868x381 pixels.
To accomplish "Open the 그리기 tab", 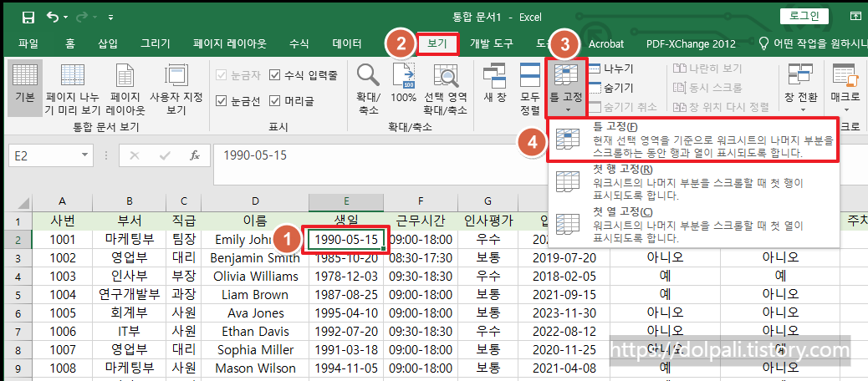I will pos(155,43).
